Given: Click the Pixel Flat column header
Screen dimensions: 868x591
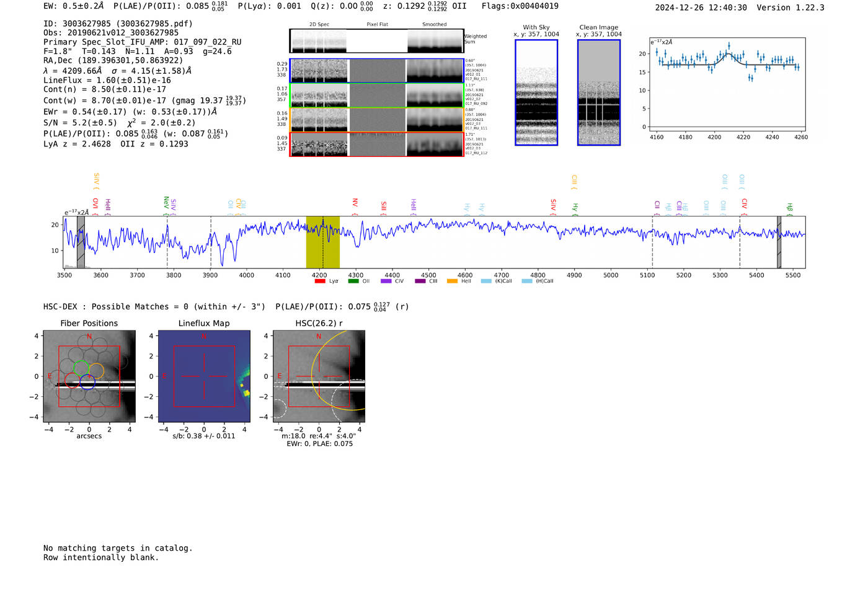Looking at the screenshot, I should click(x=377, y=24).
